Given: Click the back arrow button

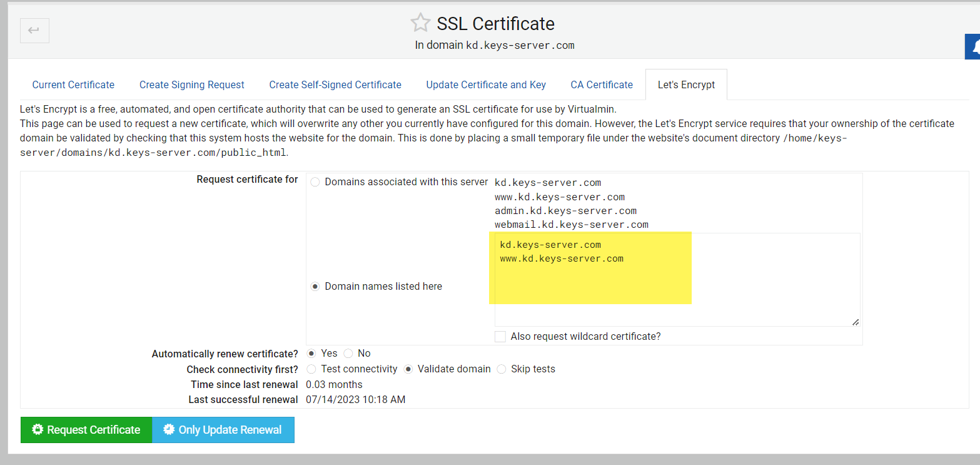Looking at the screenshot, I should point(34,31).
